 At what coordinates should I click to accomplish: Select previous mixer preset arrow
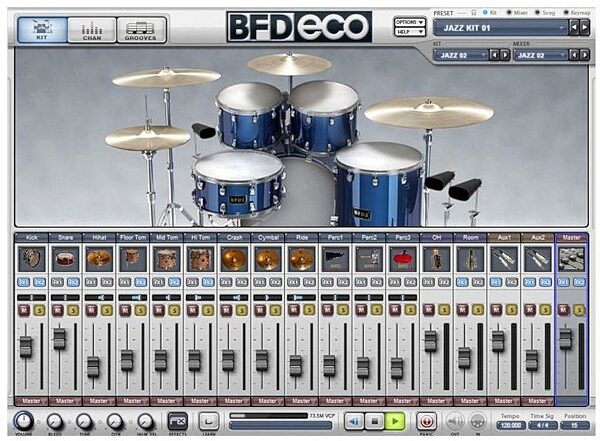(x=574, y=55)
